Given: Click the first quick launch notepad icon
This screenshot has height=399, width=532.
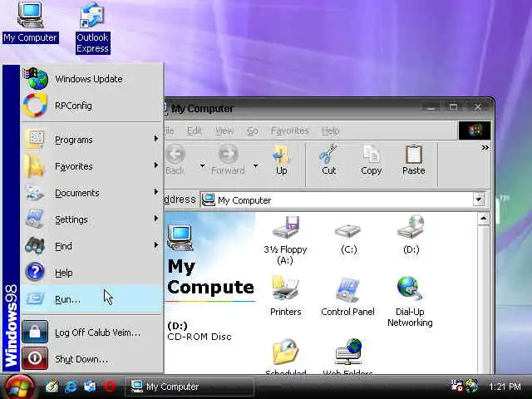Looking at the screenshot, I should tap(52, 387).
